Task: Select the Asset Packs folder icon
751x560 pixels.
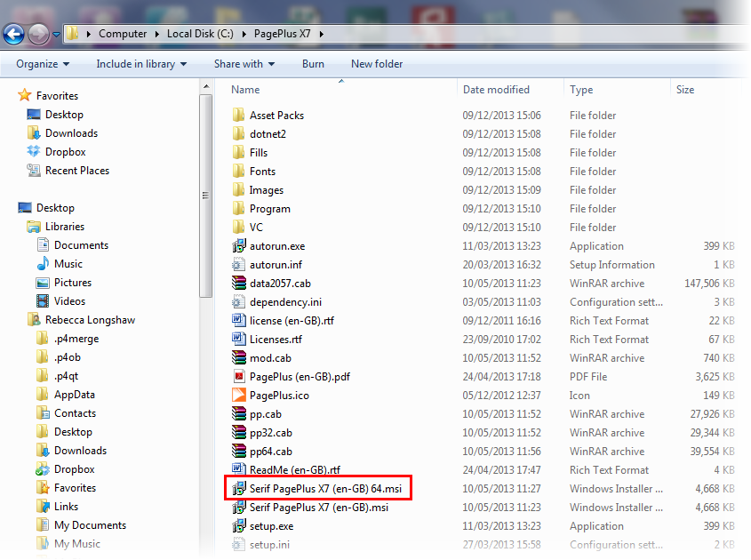Action: (238, 115)
